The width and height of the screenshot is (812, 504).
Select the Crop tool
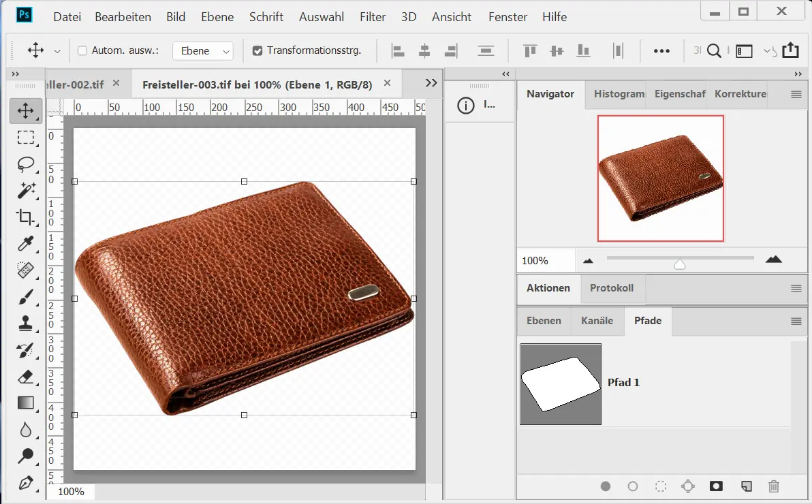point(26,217)
